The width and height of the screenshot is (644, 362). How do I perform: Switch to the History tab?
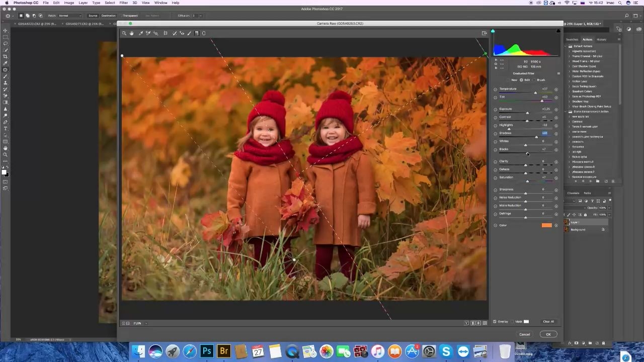coord(602,40)
